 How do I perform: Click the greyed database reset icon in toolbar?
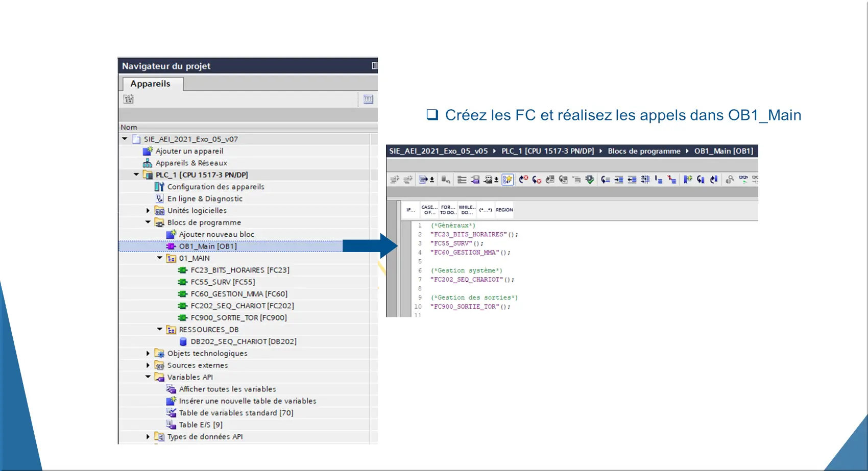coord(445,179)
